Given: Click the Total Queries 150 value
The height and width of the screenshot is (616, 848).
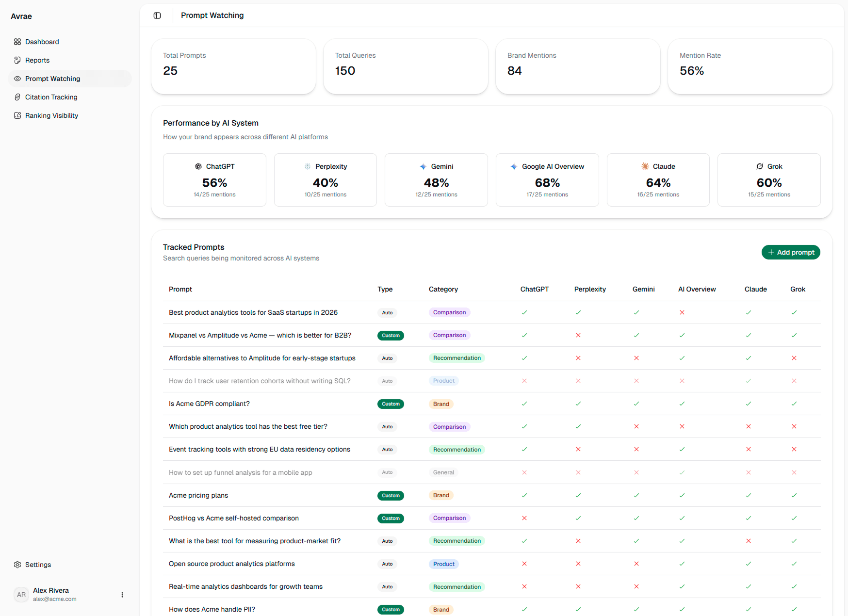Looking at the screenshot, I should point(345,71).
